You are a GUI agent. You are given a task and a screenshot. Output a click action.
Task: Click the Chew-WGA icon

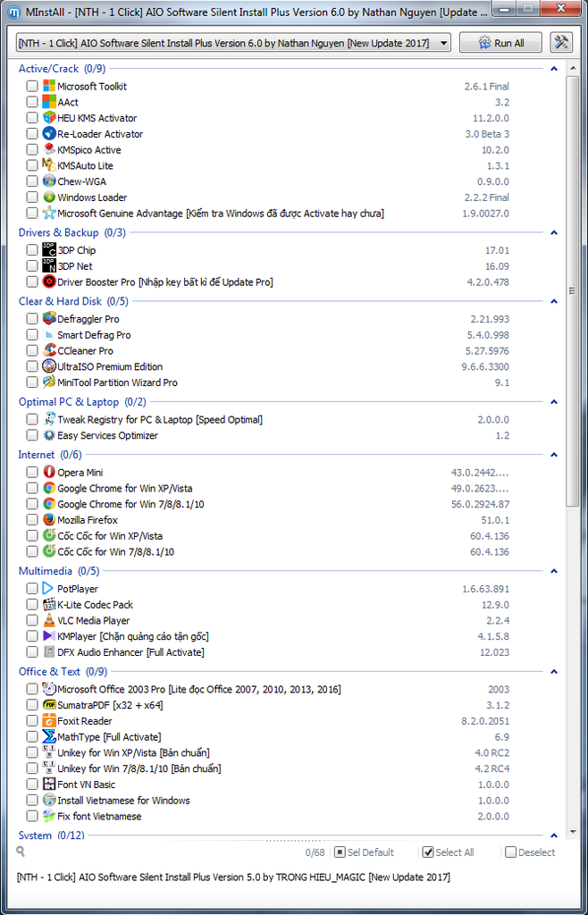[x=49, y=181]
